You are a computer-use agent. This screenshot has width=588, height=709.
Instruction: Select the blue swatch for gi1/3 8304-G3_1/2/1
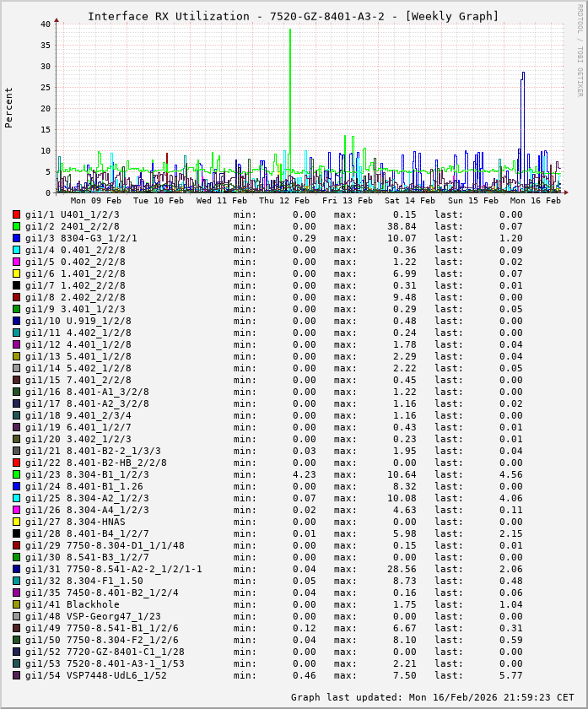coord(16,238)
